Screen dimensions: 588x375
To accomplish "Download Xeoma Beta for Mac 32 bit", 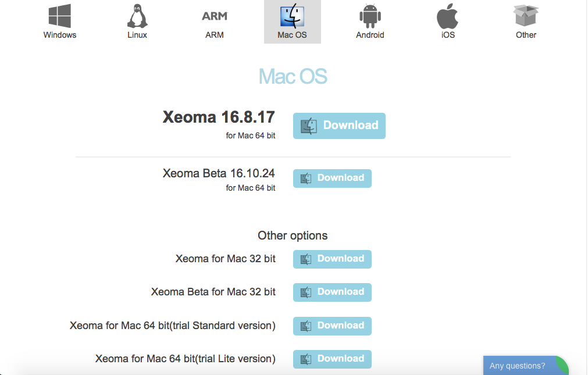I will tap(332, 292).
